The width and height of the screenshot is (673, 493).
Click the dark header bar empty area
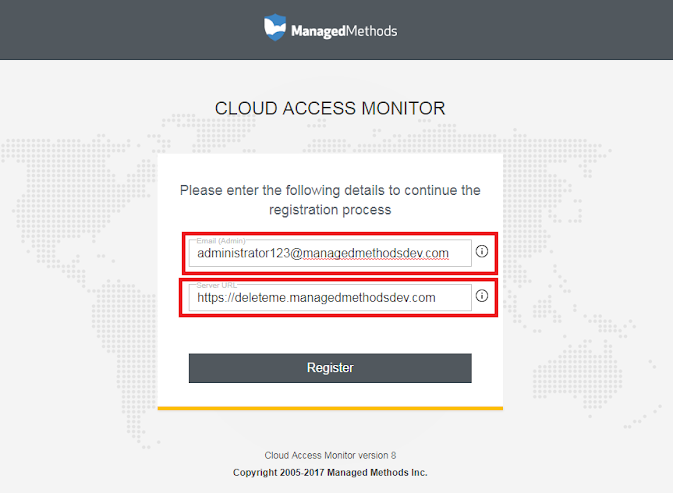tap(120, 30)
